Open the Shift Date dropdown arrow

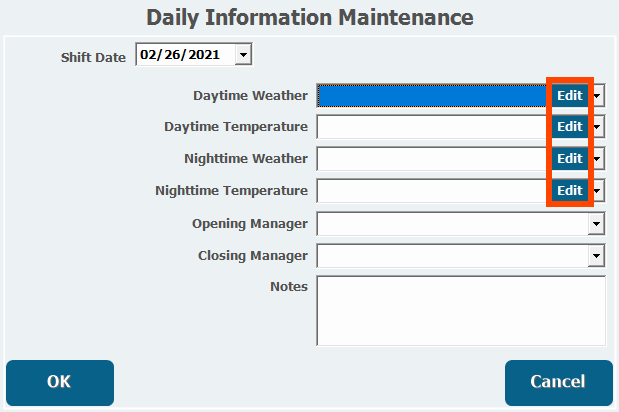click(243, 54)
